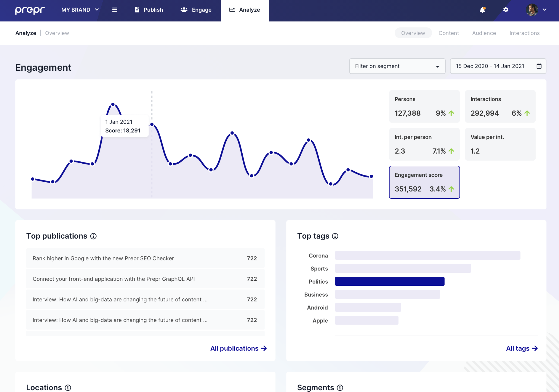Open the date range picker field
This screenshot has width=559, height=392.
click(498, 66)
